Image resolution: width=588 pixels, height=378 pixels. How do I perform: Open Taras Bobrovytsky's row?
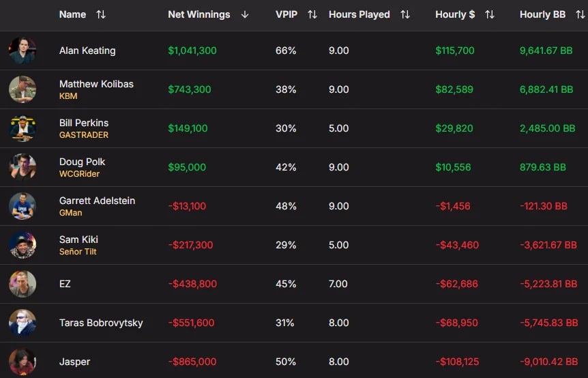coord(294,323)
